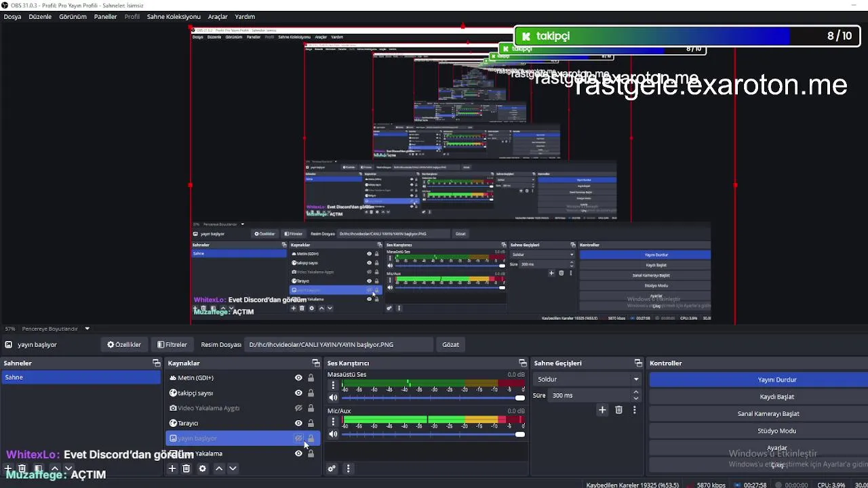Move scene down in Sahneler toolbar
This screenshot has width=868, height=488.
(68, 468)
